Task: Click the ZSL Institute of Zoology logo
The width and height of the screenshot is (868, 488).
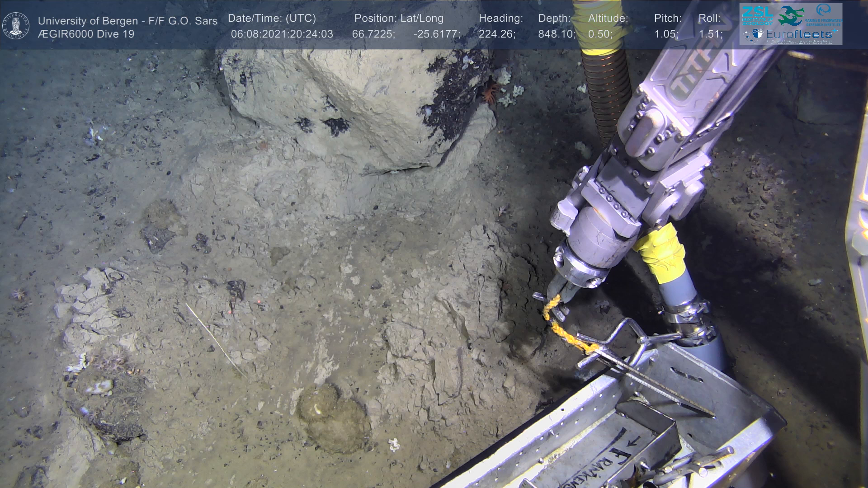Action: [758, 15]
